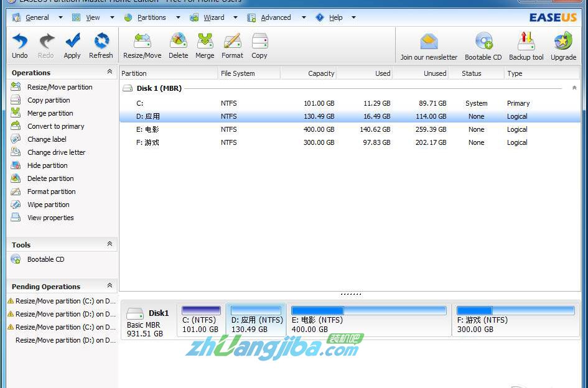Open the Wizard menu
The width and height of the screenshot is (588, 388).
click(213, 17)
